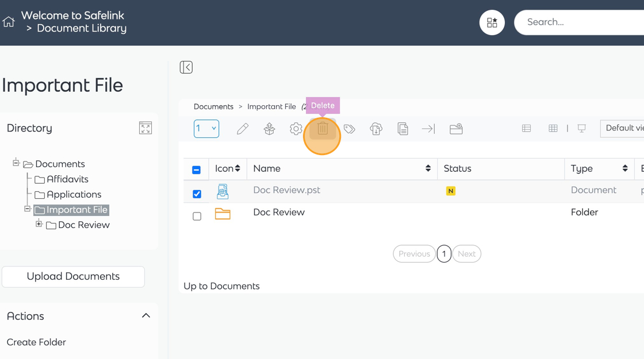Click the Document Library header link

[x=82, y=28]
